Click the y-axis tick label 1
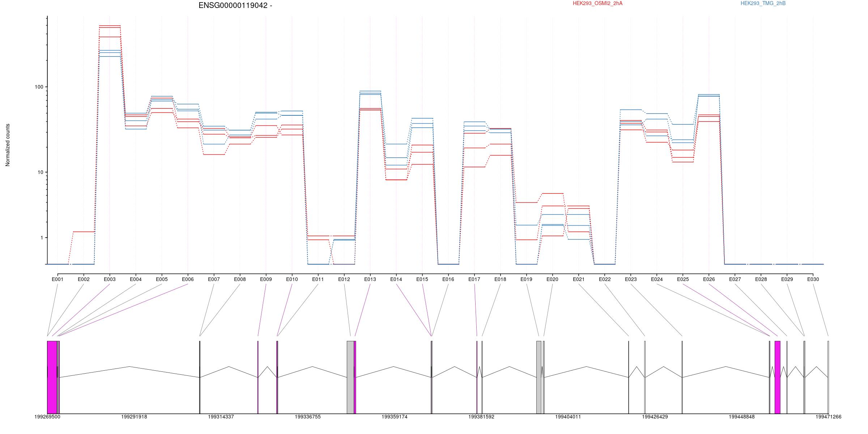This screenshot has height=434, width=868. coord(42,238)
